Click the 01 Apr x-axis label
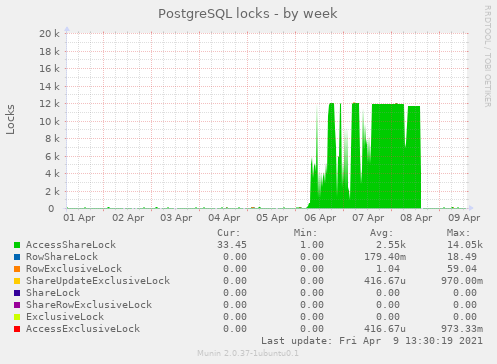 tap(79, 218)
